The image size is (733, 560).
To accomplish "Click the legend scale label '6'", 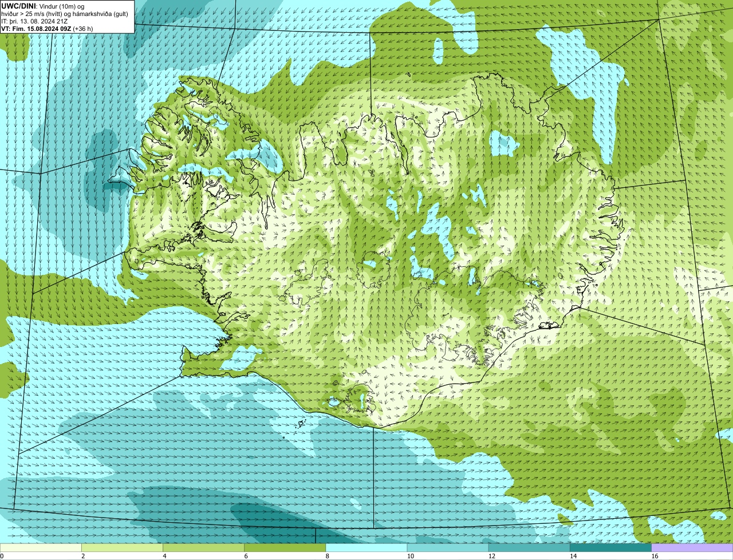I will (x=246, y=556).
